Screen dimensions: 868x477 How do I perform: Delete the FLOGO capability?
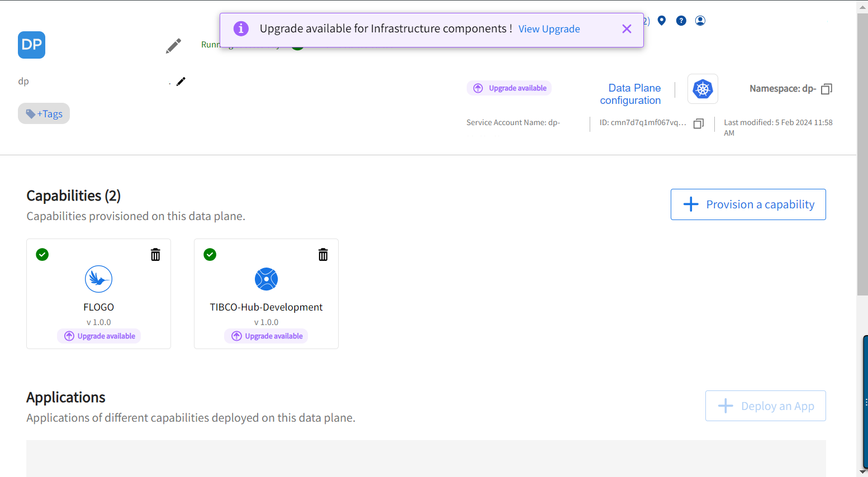155,255
